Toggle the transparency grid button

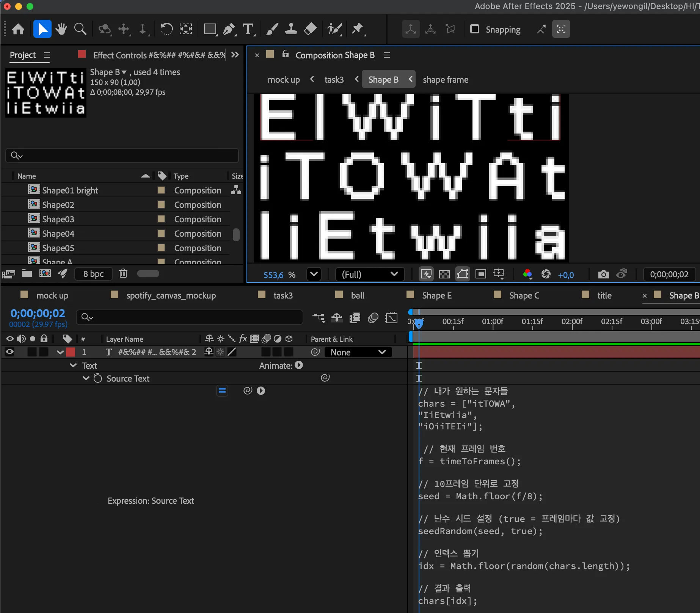coord(444,274)
